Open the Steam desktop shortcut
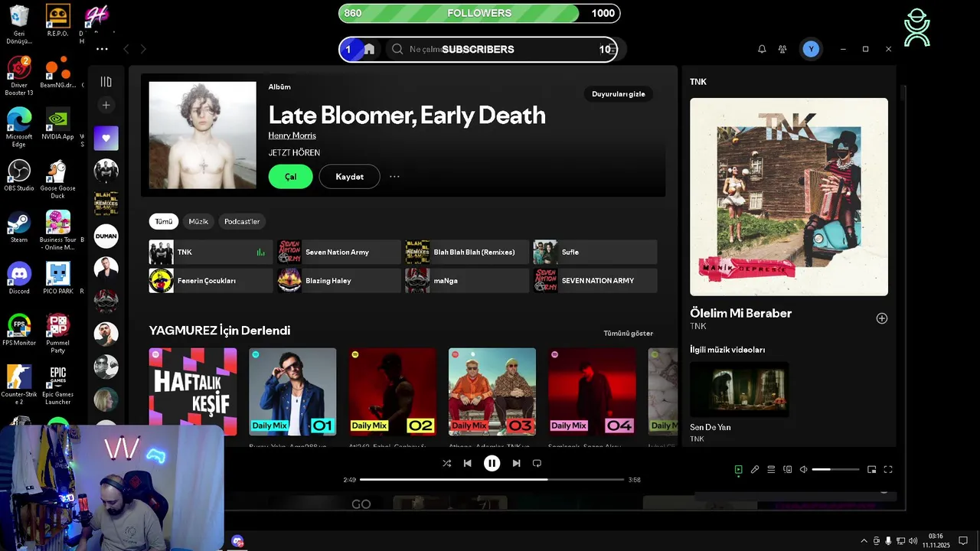980x551 pixels. pyautogui.click(x=19, y=227)
